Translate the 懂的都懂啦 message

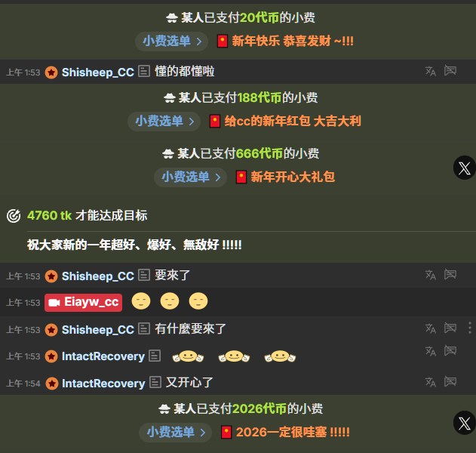(431, 71)
